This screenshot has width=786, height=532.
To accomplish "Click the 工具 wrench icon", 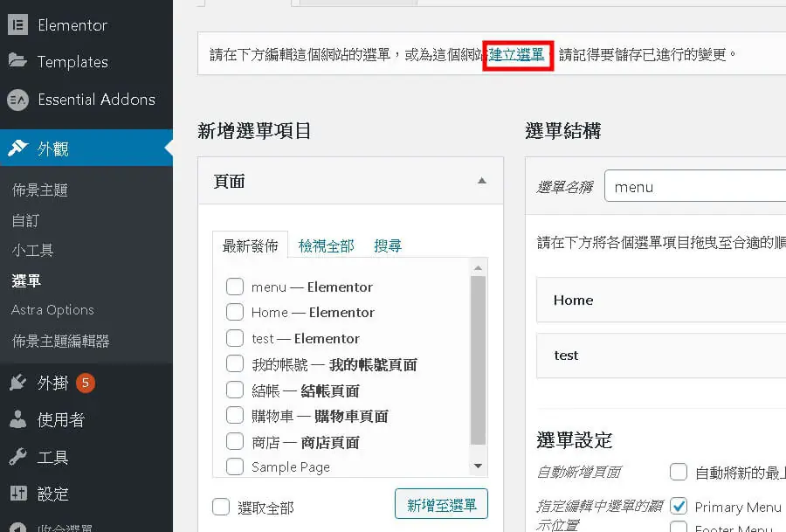I will (17, 456).
